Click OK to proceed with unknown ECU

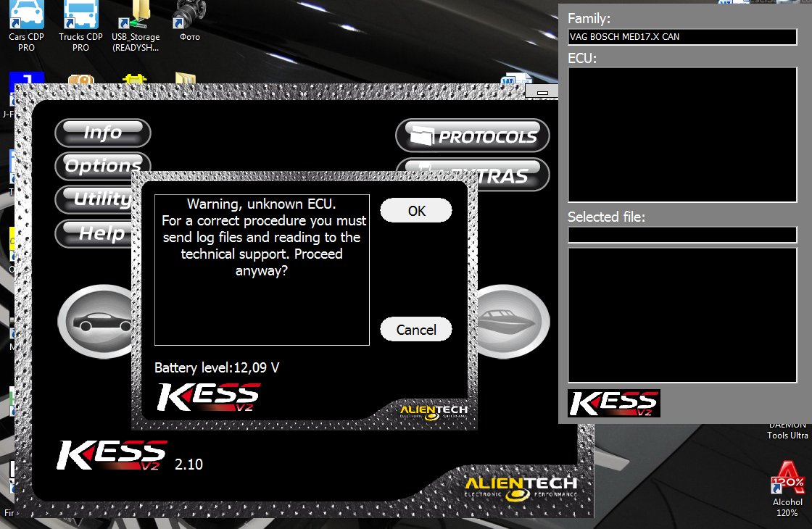[416, 211]
